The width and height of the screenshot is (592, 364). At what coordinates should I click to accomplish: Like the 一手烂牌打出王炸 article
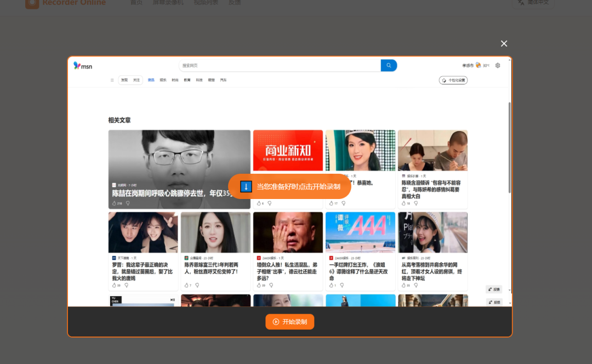(332, 286)
